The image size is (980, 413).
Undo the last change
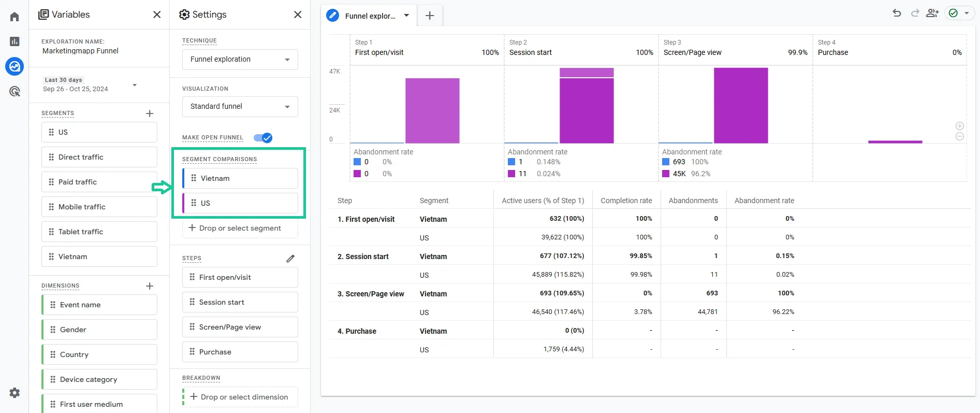tap(897, 13)
